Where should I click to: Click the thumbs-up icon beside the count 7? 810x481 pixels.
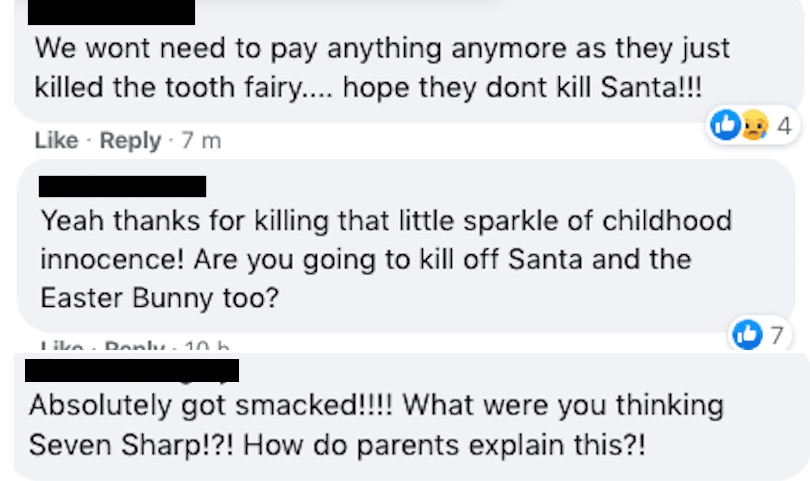coord(747,337)
